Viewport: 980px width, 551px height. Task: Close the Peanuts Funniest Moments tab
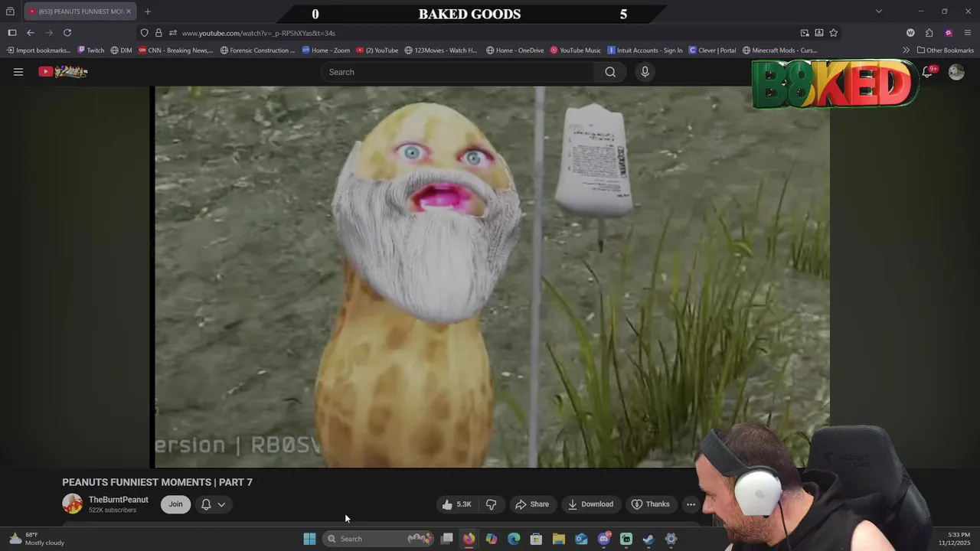129,11
